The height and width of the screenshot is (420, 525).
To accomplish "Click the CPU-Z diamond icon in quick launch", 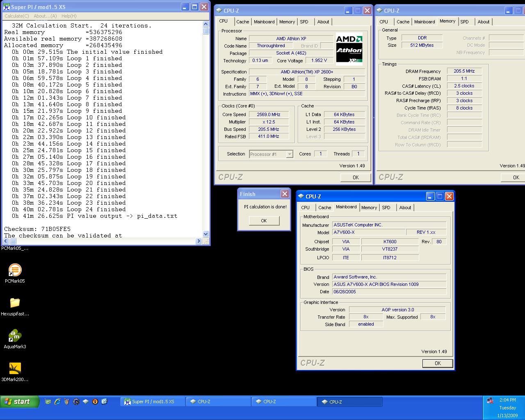I will pos(86,402).
